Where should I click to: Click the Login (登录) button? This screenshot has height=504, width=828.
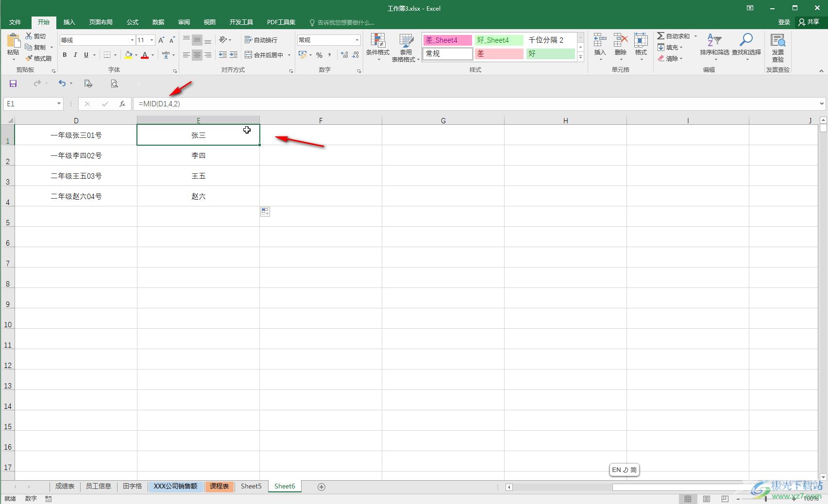[784, 22]
